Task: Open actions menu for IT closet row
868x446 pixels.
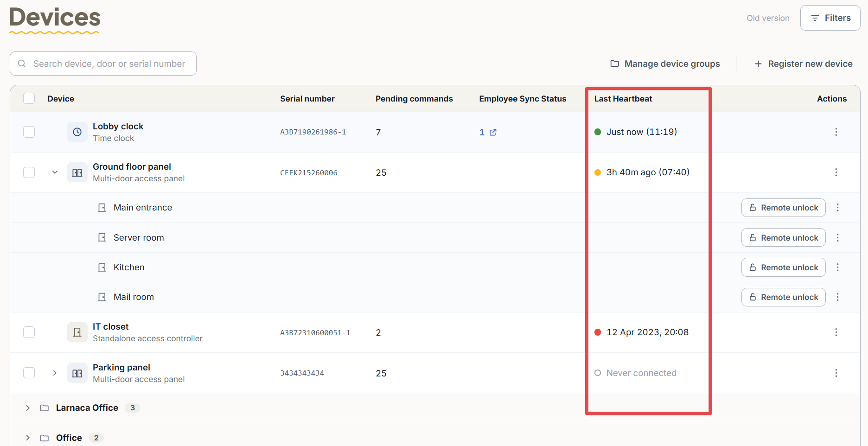Action: (836, 332)
